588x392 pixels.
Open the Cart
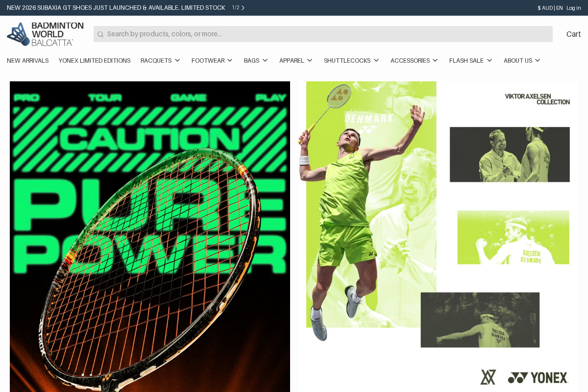click(573, 34)
